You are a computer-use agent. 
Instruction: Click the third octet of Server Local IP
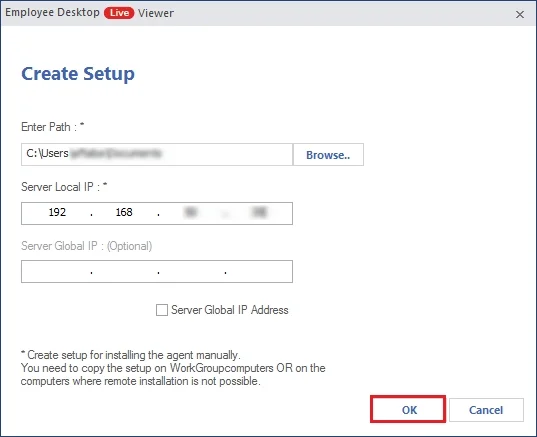pyautogui.click(x=191, y=212)
